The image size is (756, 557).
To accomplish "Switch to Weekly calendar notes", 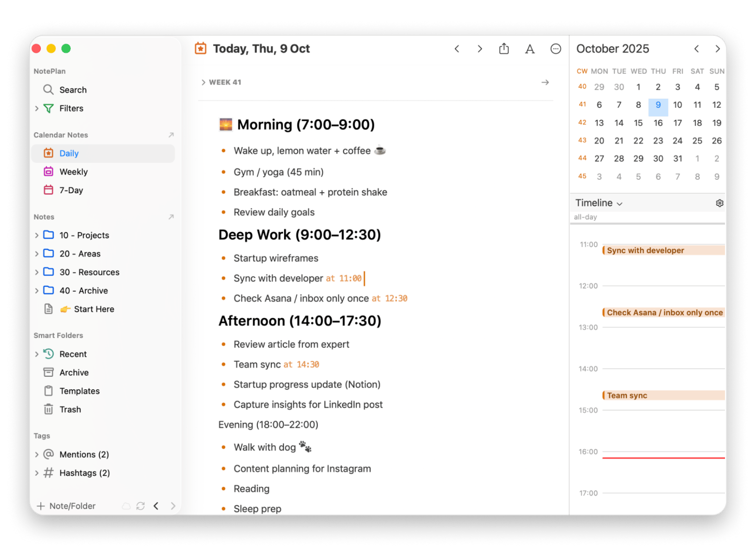I will [74, 171].
